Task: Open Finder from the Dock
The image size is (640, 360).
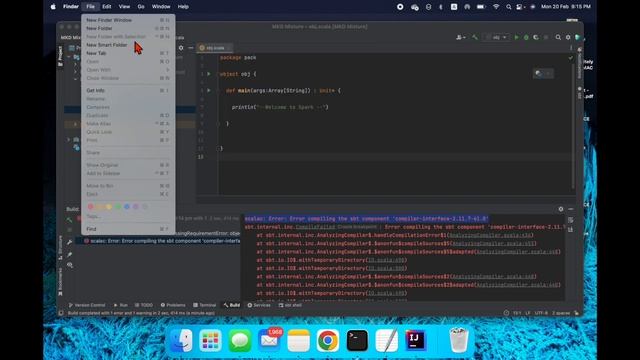Action: [181, 340]
